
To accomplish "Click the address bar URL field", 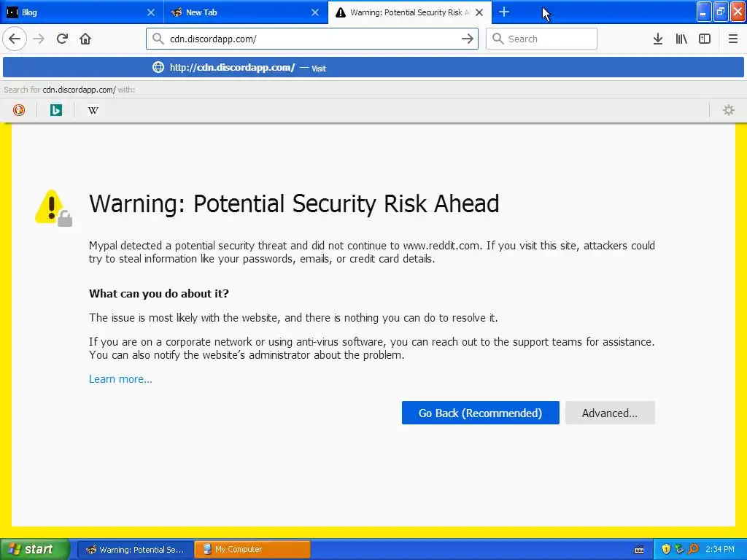I will [x=312, y=39].
